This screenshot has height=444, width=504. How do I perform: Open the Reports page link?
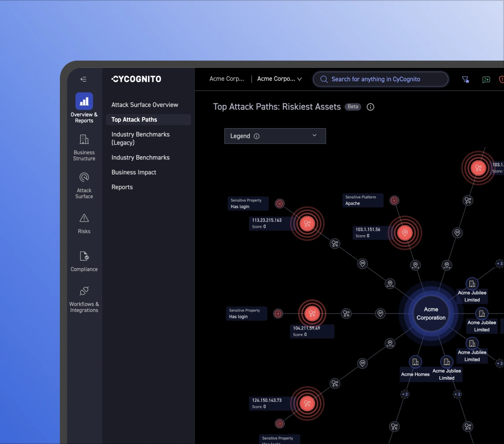[122, 187]
